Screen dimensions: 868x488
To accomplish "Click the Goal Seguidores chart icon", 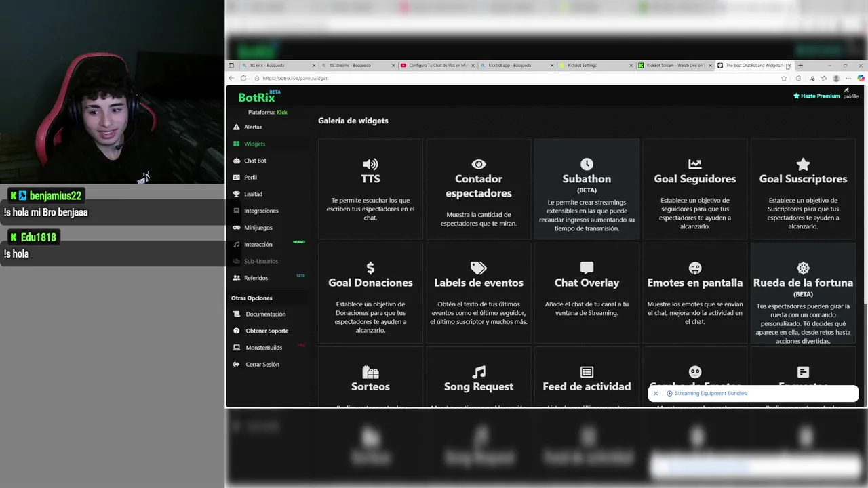I will [x=695, y=164].
